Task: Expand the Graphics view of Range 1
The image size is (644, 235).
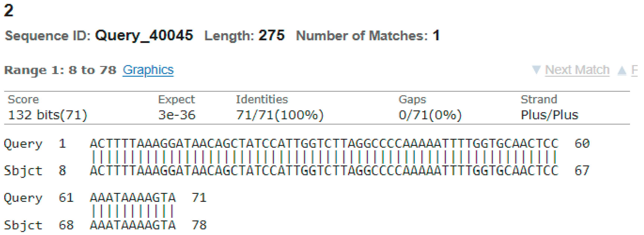Action: point(148,70)
